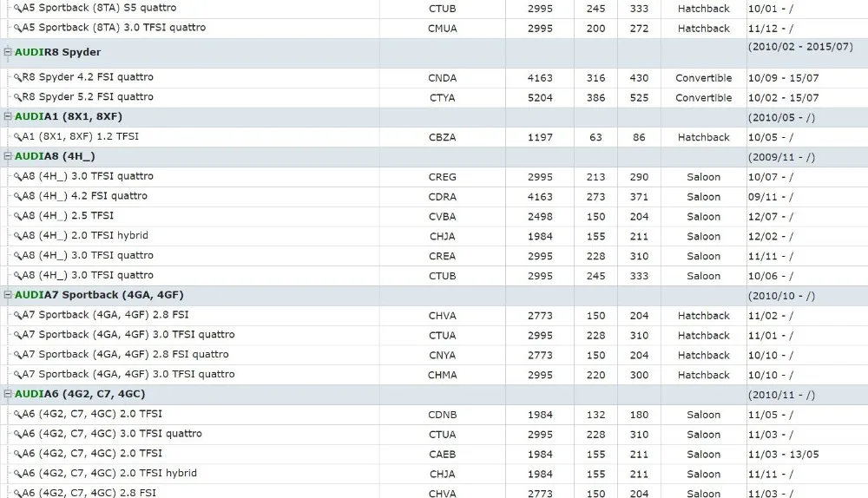Viewport: 868px width, 498px height.
Task: Click magnifier icon beside A8 2.5 TFSI
Action: click(17, 217)
